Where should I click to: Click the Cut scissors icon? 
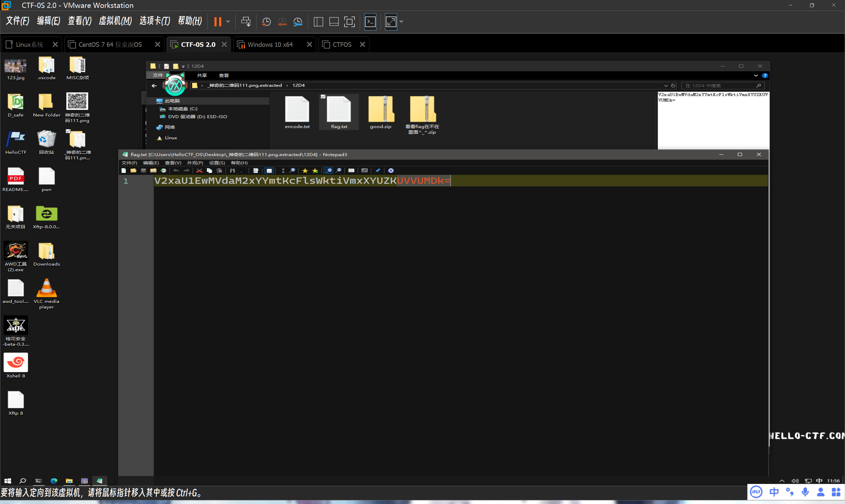point(199,171)
